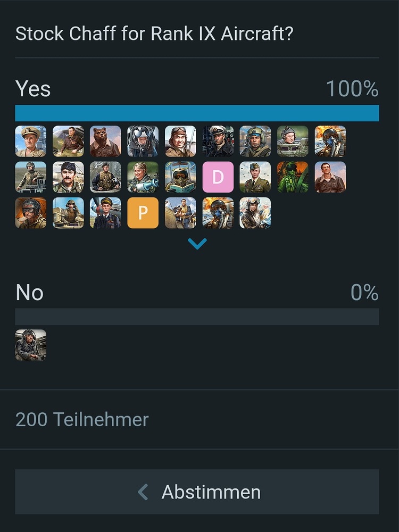
Task: Expand the list of Yes voters
Action: click(197, 244)
